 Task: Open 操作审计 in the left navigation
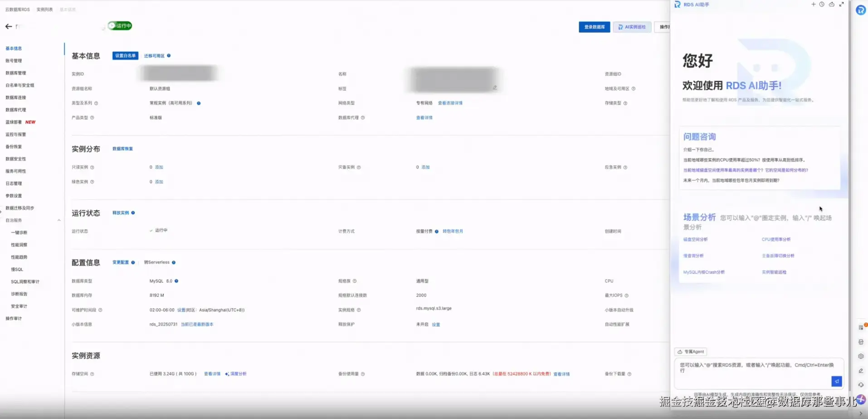(x=14, y=318)
